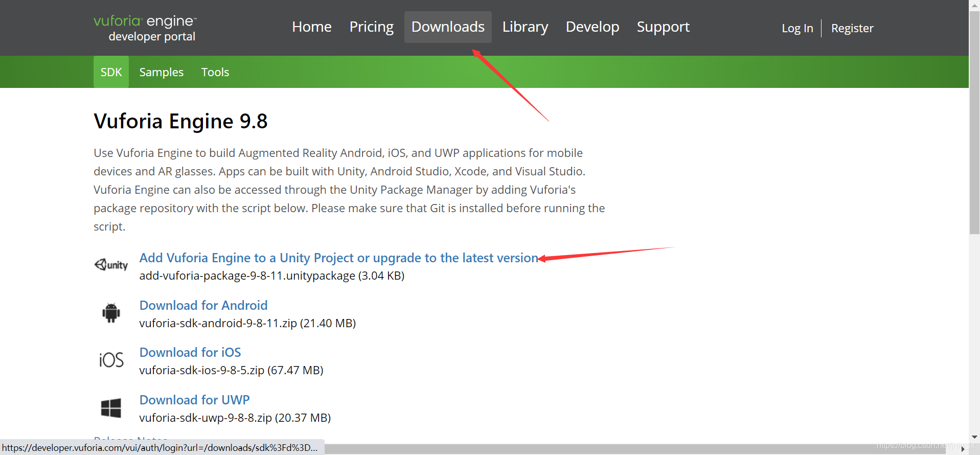Viewport: 980px width, 455px height.
Task: Click the Download for UWP link
Action: (195, 400)
